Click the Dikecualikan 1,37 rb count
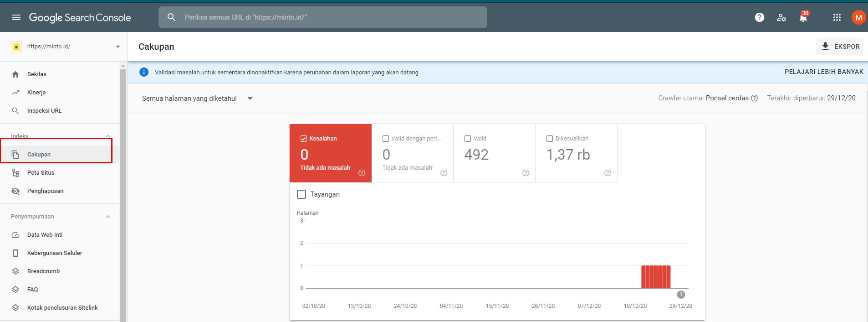The width and height of the screenshot is (868, 322). pyautogui.click(x=568, y=155)
